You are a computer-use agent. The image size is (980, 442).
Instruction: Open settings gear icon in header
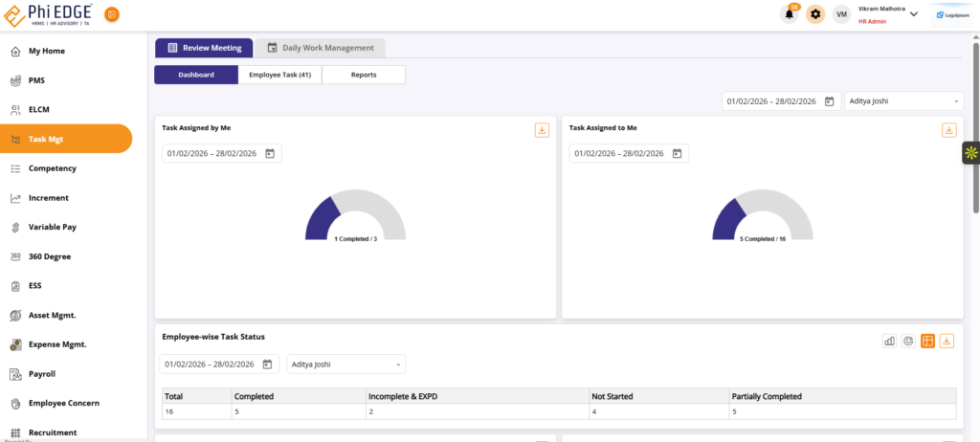pyautogui.click(x=815, y=14)
